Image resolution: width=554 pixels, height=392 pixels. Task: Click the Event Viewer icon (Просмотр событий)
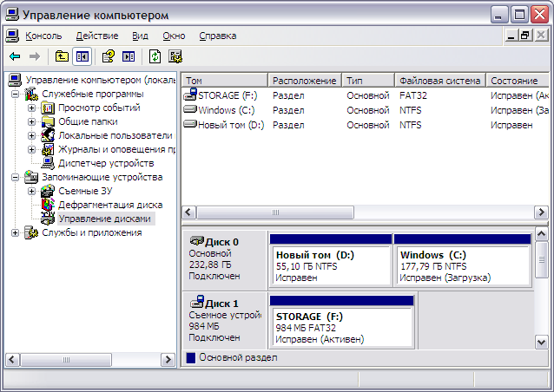point(48,108)
